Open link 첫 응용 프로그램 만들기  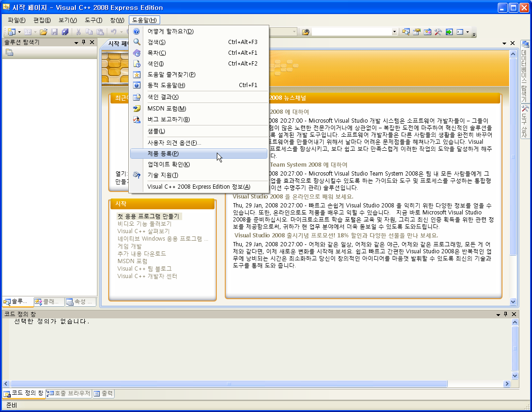(148, 216)
